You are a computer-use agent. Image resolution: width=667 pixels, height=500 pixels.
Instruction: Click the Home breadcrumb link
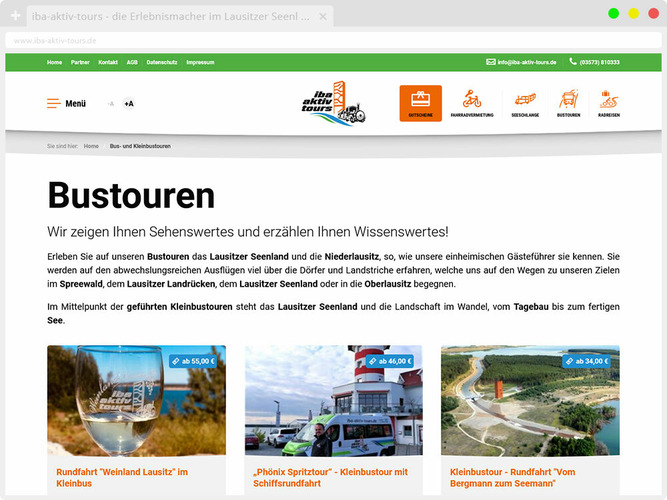(91, 146)
